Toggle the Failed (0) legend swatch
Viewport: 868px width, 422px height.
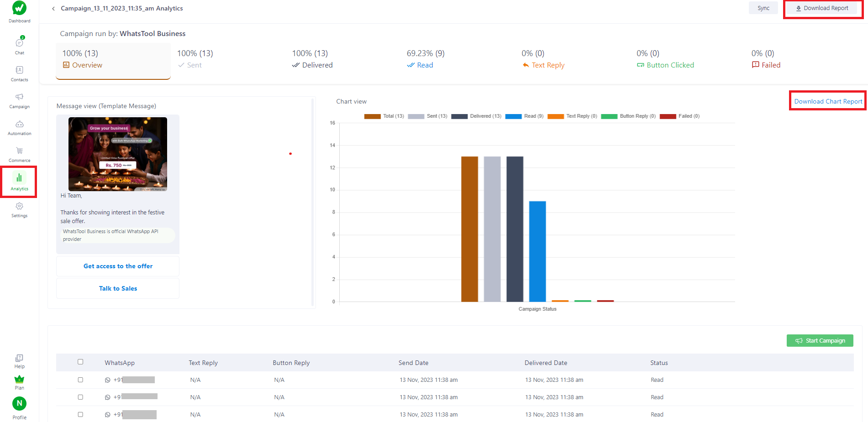(668, 116)
